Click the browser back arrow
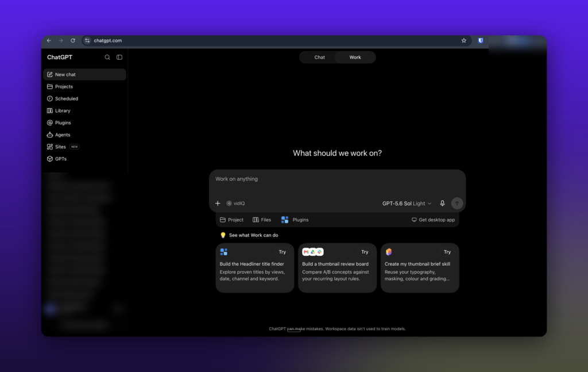Screen dimensions: 588x372 coord(49,41)
